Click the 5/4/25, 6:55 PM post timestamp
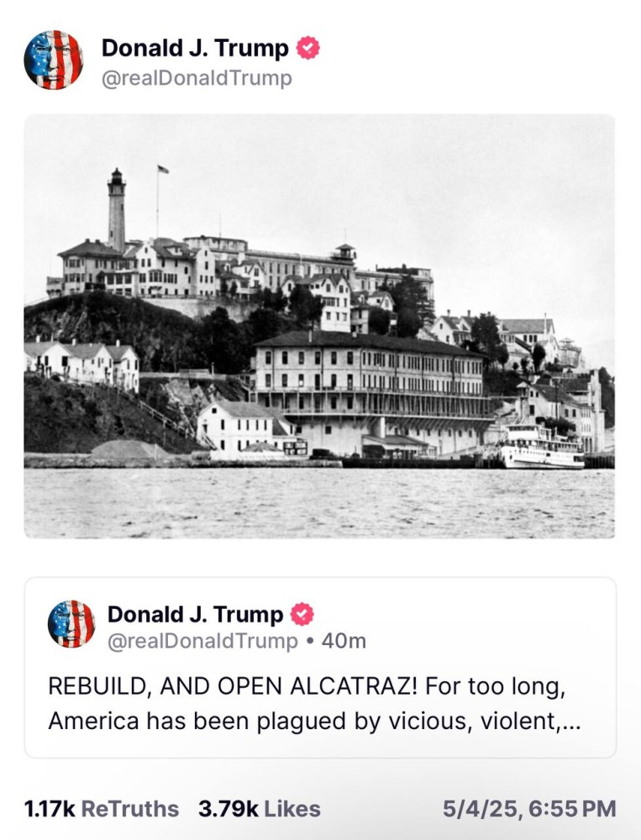The height and width of the screenshot is (840, 641). tap(529, 809)
